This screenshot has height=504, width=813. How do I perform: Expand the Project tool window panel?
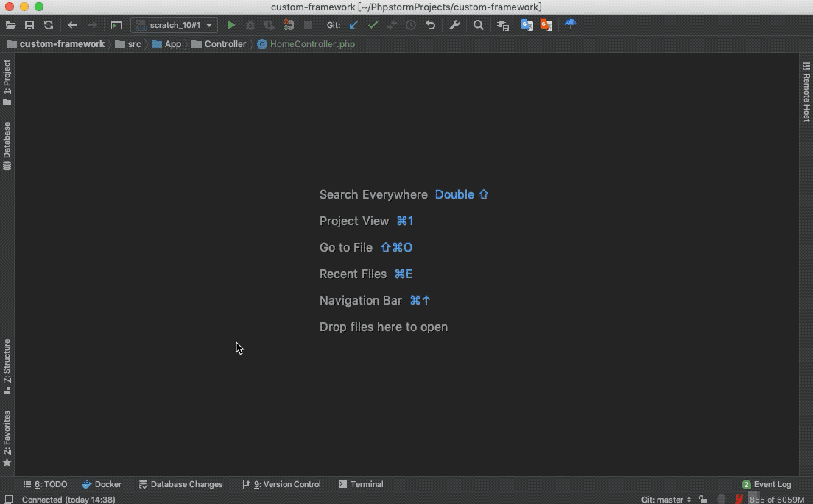click(x=7, y=82)
